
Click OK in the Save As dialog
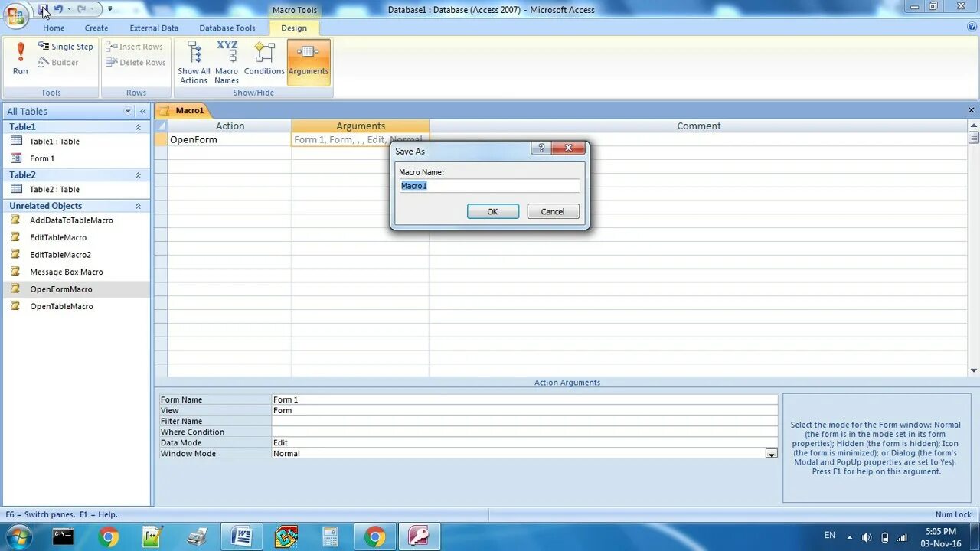click(x=493, y=211)
